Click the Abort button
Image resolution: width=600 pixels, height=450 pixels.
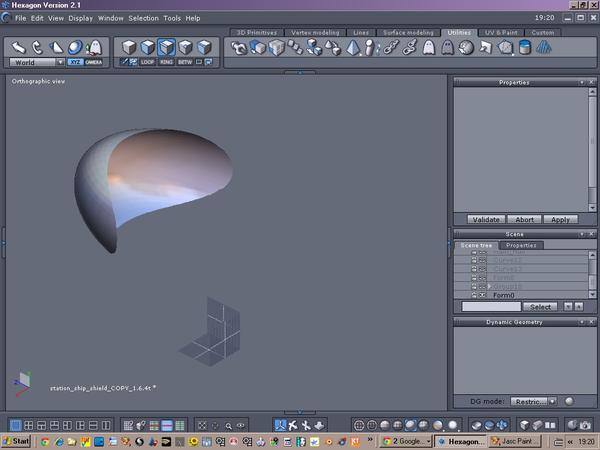coord(525,219)
